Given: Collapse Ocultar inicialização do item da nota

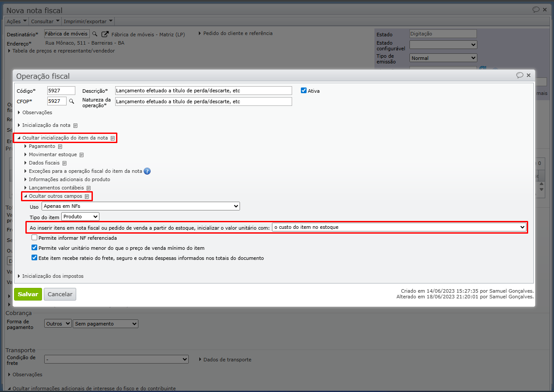Looking at the screenshot, I should coord(62,138).
